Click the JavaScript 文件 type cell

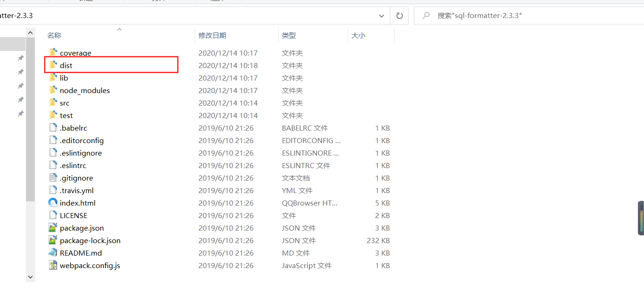pyautogui.click(x=306, y=265)
